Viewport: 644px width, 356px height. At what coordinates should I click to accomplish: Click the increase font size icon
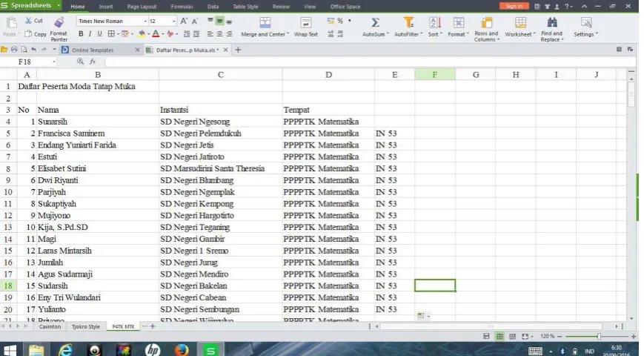pyautogui.click(x=184, y=21)
